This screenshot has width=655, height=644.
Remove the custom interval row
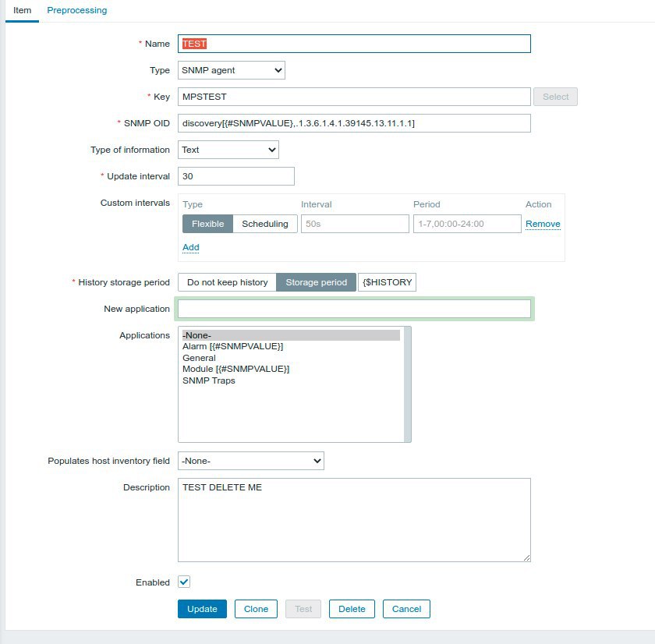tap(543, 224)
